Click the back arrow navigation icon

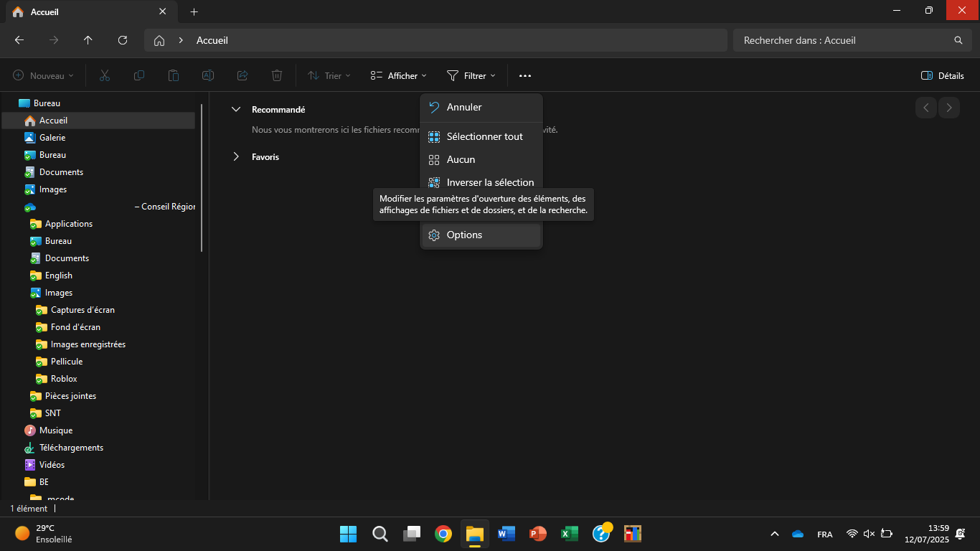click(x=19, y=40)
